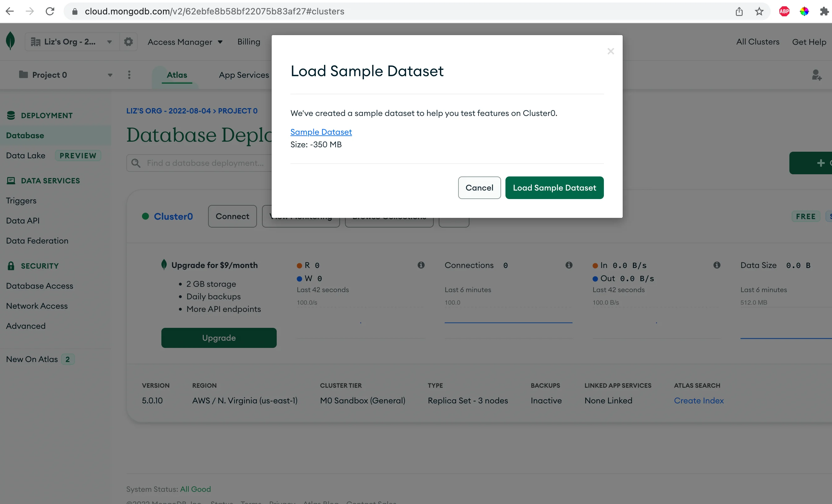Reload the page with refresh icon

(x=50, y=11)
